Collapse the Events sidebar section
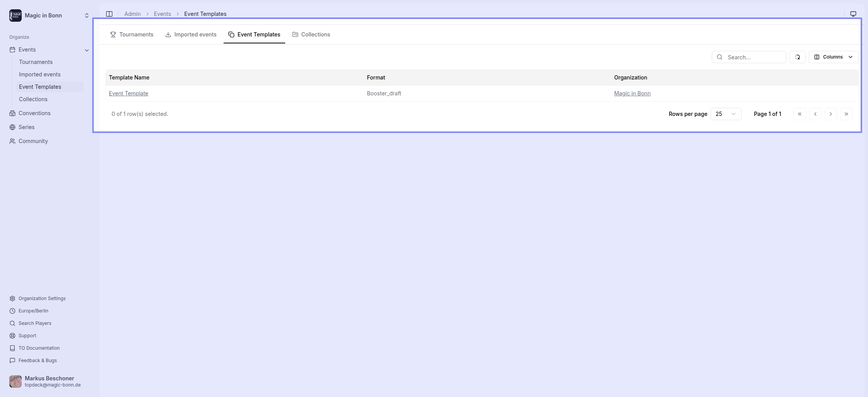 [x=87, y=50]
